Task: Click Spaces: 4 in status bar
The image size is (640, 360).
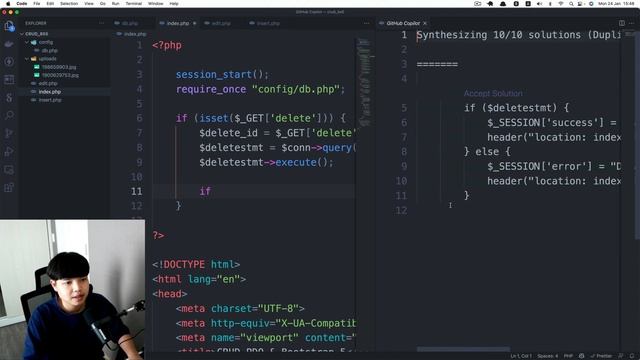Action: tap(548, 356)
